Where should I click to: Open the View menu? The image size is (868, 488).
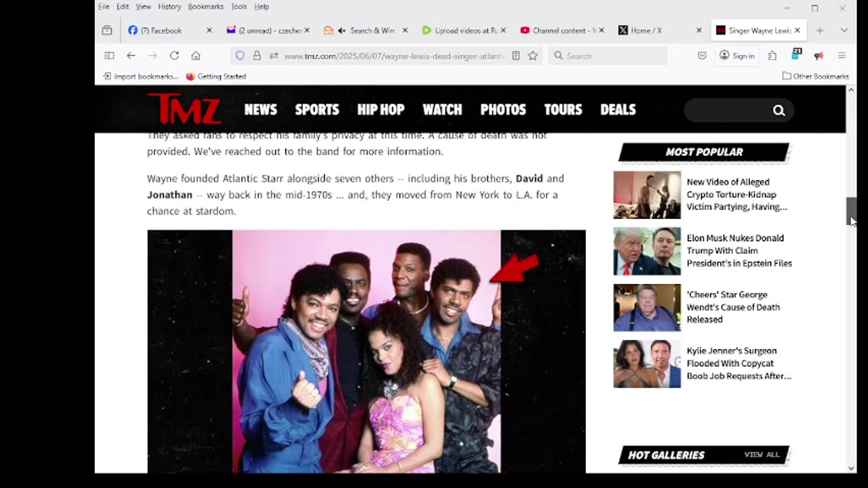143,7
